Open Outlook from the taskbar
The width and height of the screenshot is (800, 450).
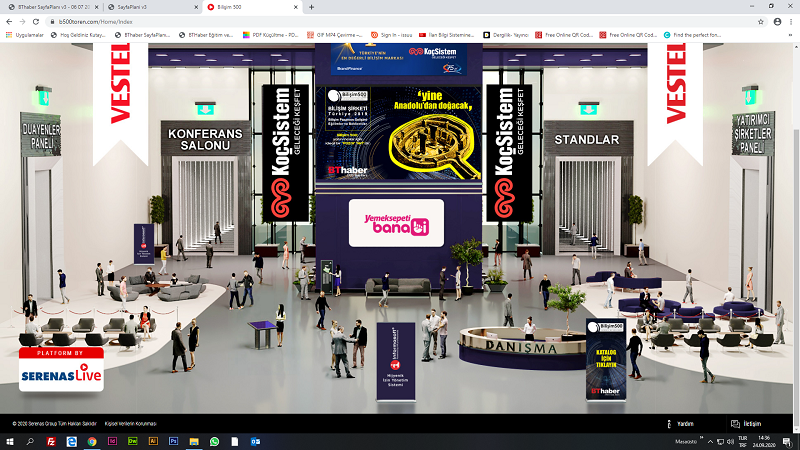(x=255, y=441)
